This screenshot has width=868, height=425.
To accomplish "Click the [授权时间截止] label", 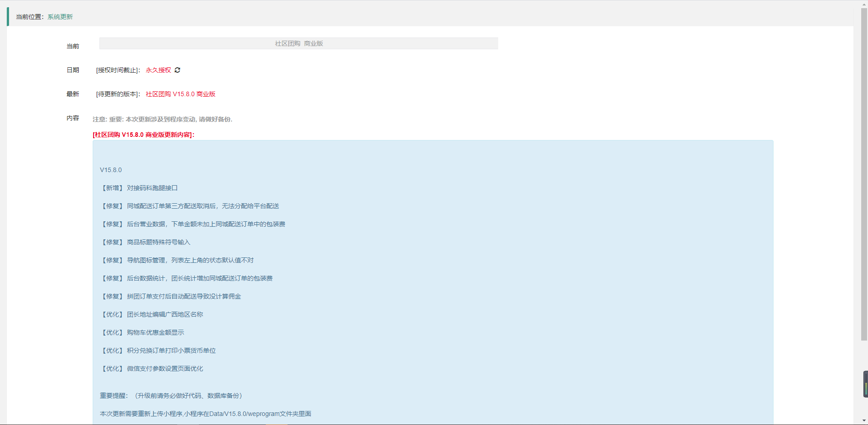I will click(118, 70).
